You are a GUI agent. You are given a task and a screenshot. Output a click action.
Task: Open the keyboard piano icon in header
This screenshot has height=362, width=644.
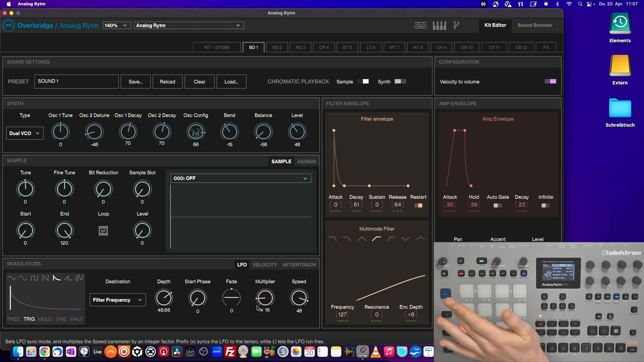tap(439, 25)
